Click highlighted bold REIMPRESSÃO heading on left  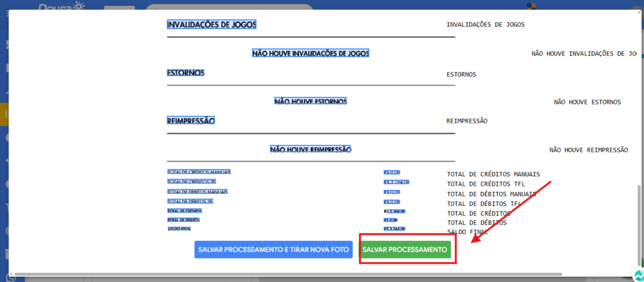pos(191,121)
